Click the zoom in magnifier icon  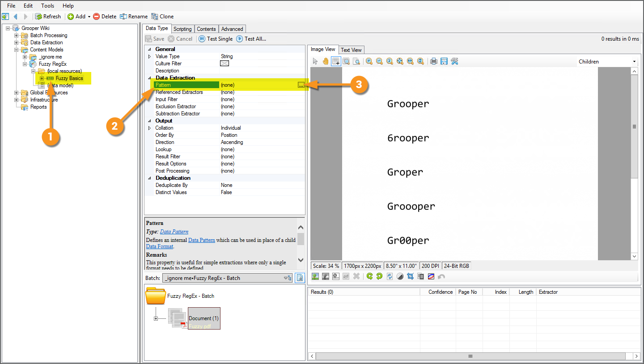point(369,61)
